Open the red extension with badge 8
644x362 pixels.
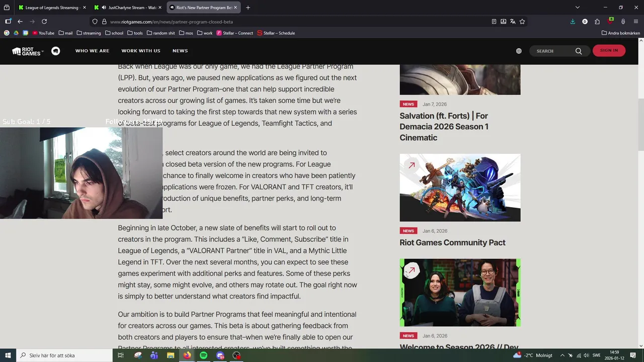610,21
